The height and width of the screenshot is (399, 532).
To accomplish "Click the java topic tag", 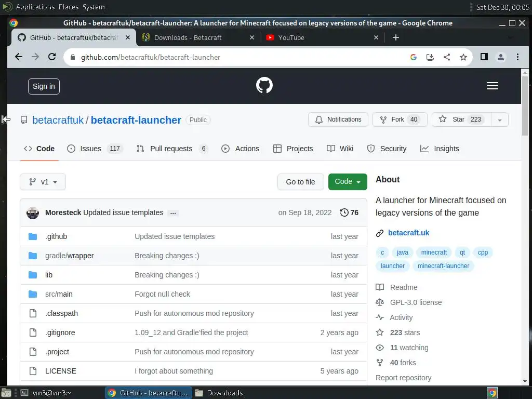I will [403, 252].
